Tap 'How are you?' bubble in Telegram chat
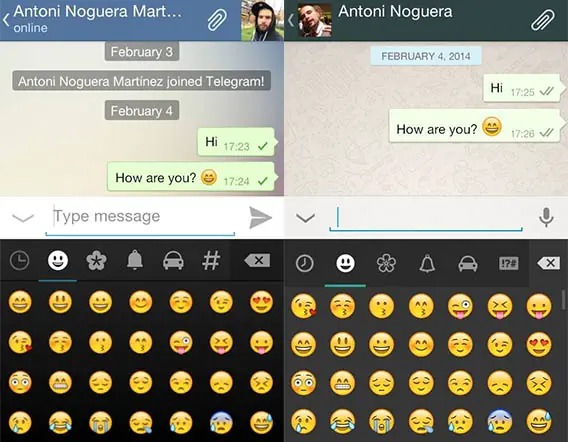Image resolution: width=568 pixels, height=442 pixels. pos(192,176)
